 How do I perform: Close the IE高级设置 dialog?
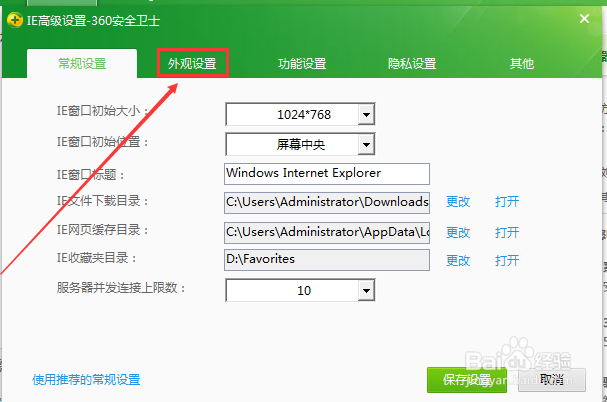pyautogui.click(x=584, y=18)
